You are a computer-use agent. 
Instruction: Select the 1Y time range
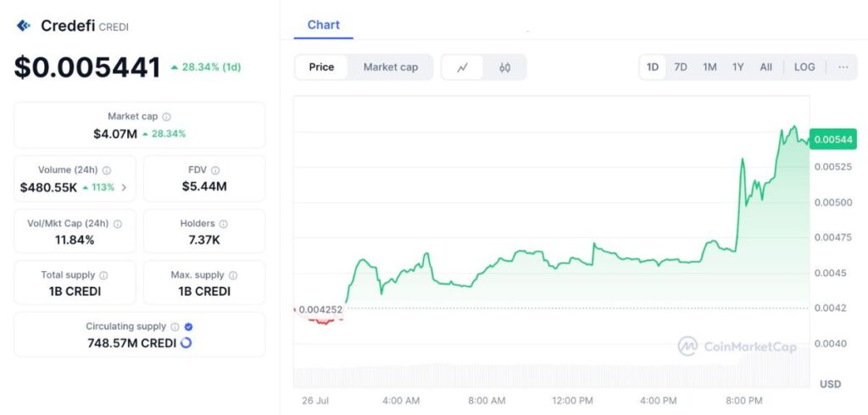coord(738,68)
